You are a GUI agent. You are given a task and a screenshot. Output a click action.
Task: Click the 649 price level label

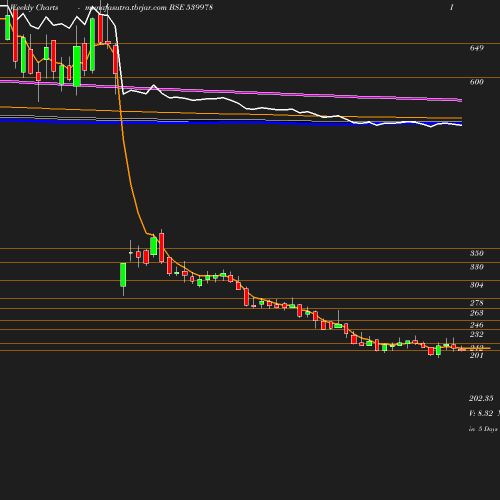pos(477,48)
